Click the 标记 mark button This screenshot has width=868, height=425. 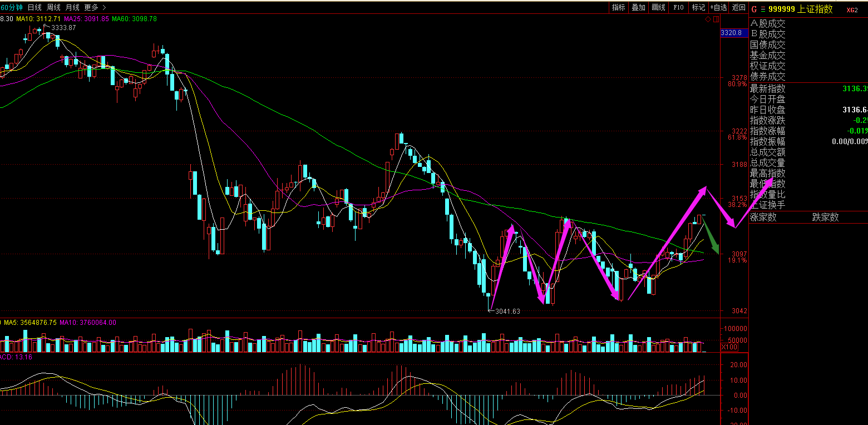[x=698, y=7]
